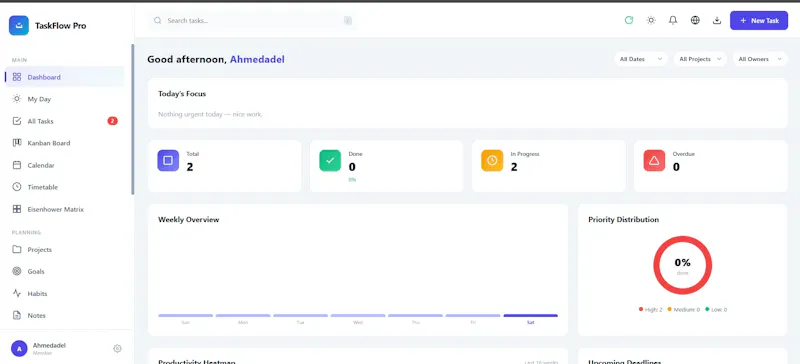Click the Medium: 0 legend entry
The width and height of the screenshot is (800, 364).
point(683,309)
